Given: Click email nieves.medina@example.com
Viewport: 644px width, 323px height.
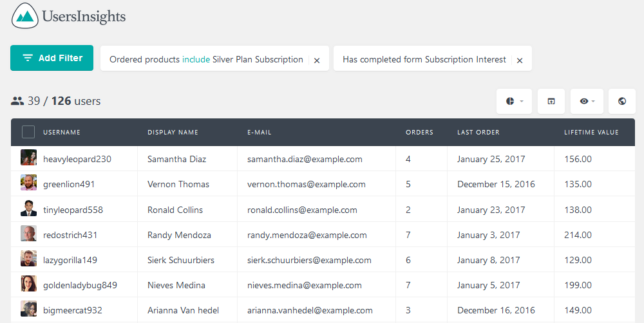Looking at the screenshot, I should click(x=305, y=285).
